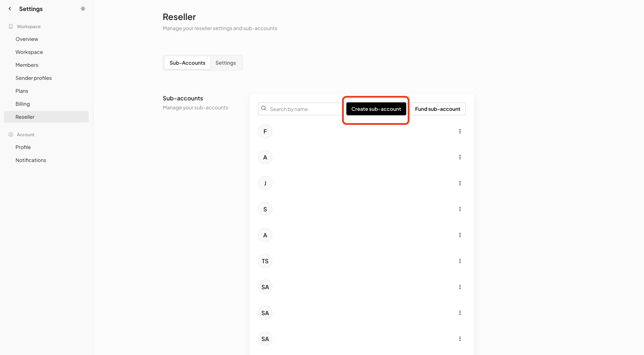This screenshot has height=355, width=644.
Task: Click the back arrow beside Settings
Action: [x=10, y=9]
